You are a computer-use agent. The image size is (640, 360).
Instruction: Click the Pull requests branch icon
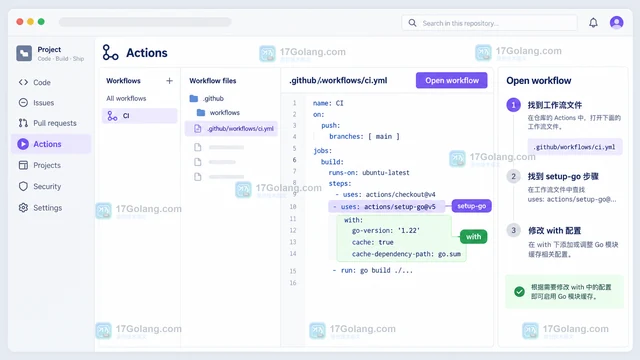tap(23, 123)
